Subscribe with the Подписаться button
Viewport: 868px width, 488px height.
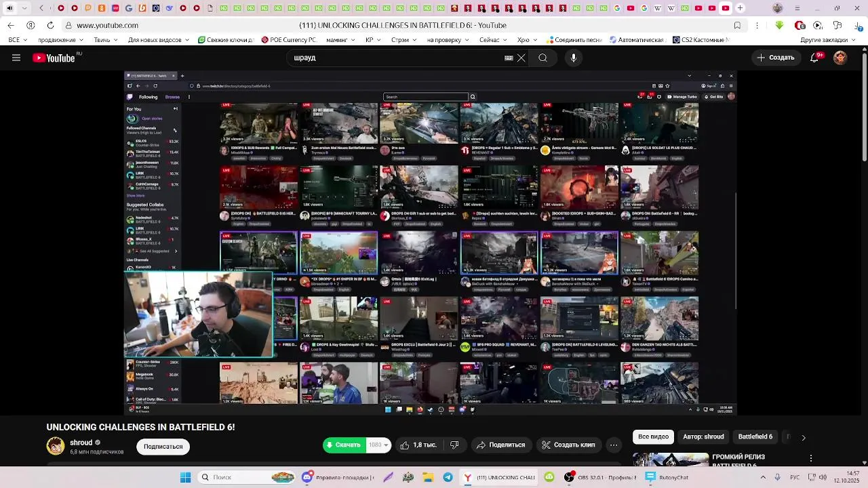coord(163,446)
